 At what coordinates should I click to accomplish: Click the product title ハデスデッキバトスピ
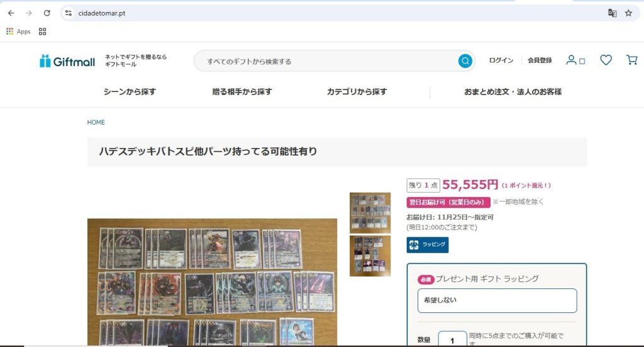click(x=208, y=151)
